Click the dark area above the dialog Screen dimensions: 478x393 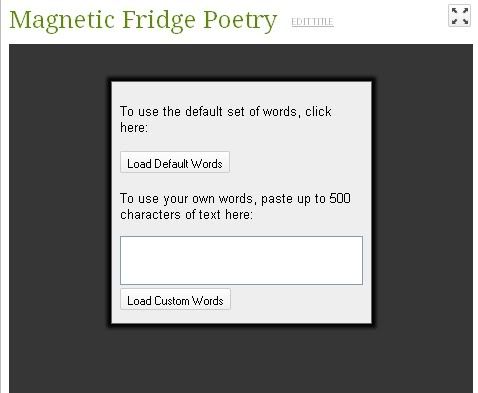(x=241, y=61)
